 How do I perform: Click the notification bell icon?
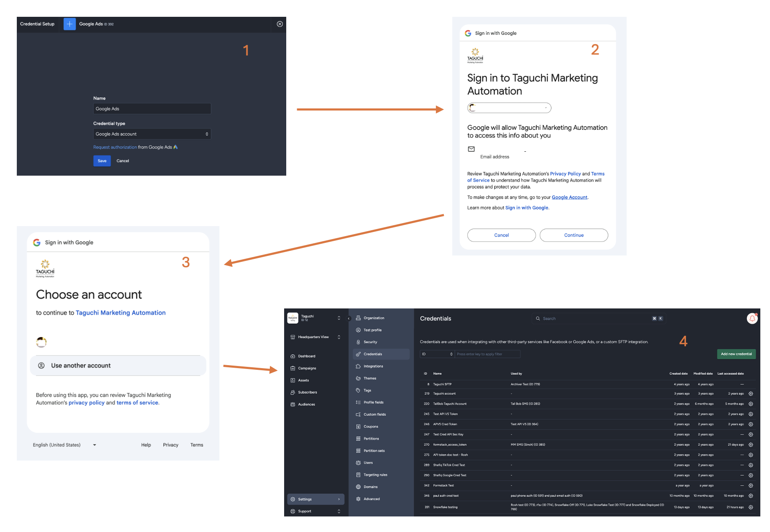752,319
